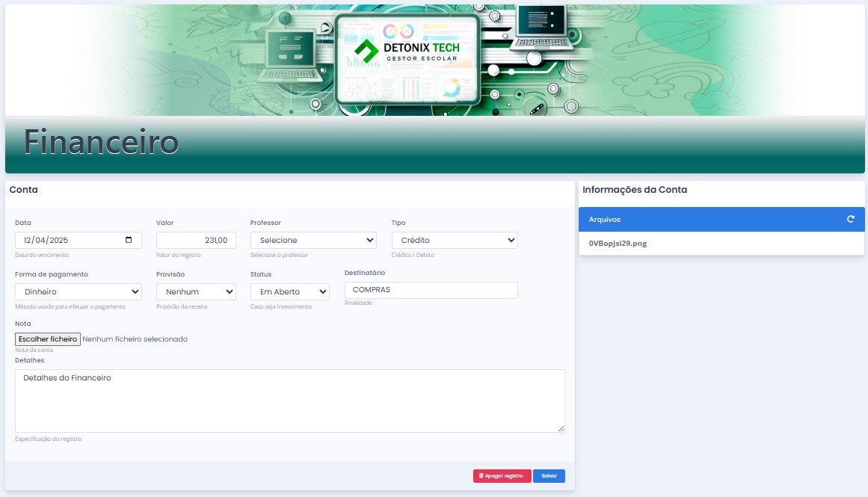This screenshot has width=868, height=497.
Task: Click the Detonix Tech logo in banner
Action: tap(407, 50)
